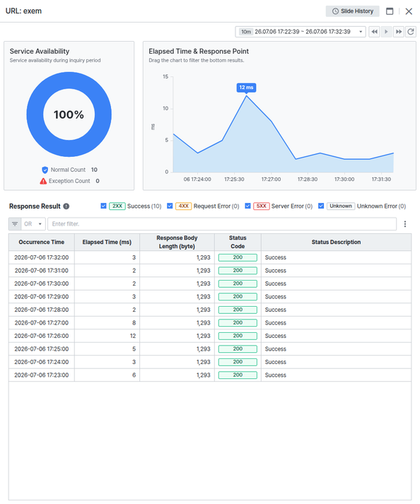
Task: Click the fast-forward time range icon
Action: pos(399,32)
